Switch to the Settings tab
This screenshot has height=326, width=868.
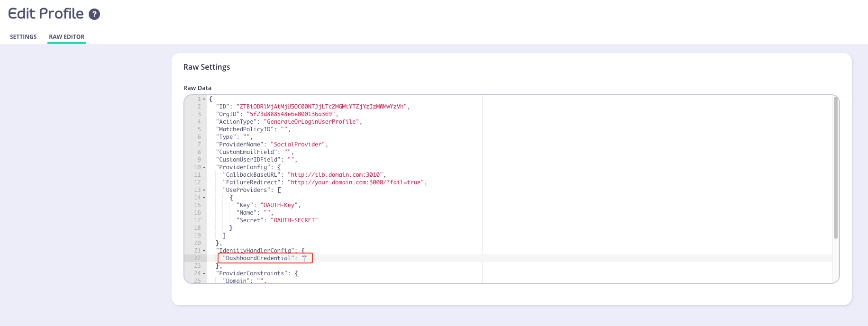(x=23, y=37)
